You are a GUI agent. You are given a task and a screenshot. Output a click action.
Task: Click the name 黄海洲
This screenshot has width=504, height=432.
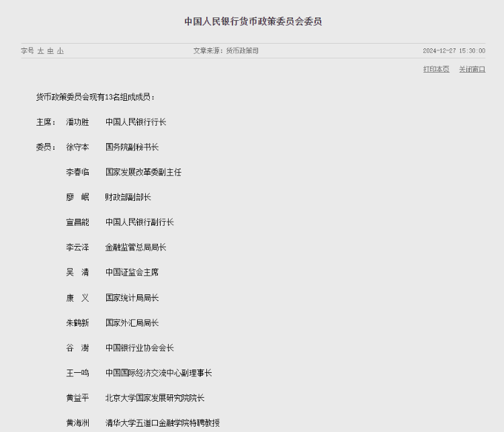[77, 423]
